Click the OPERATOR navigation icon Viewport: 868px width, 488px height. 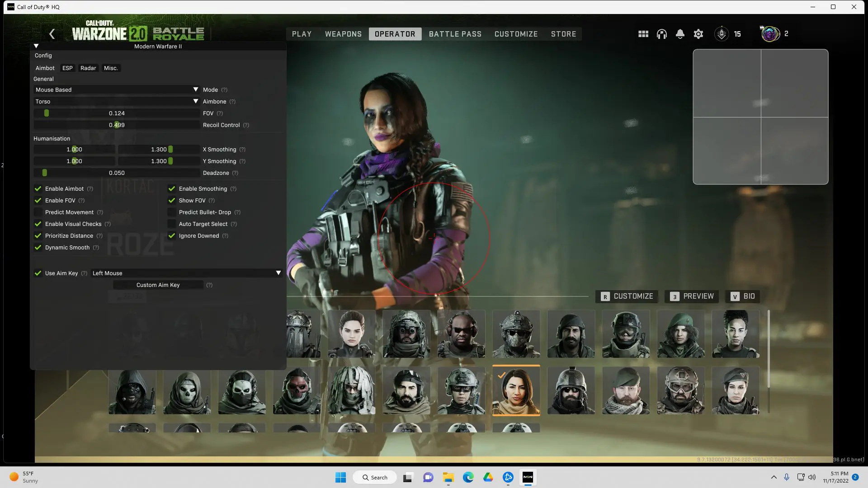point(395,34)
